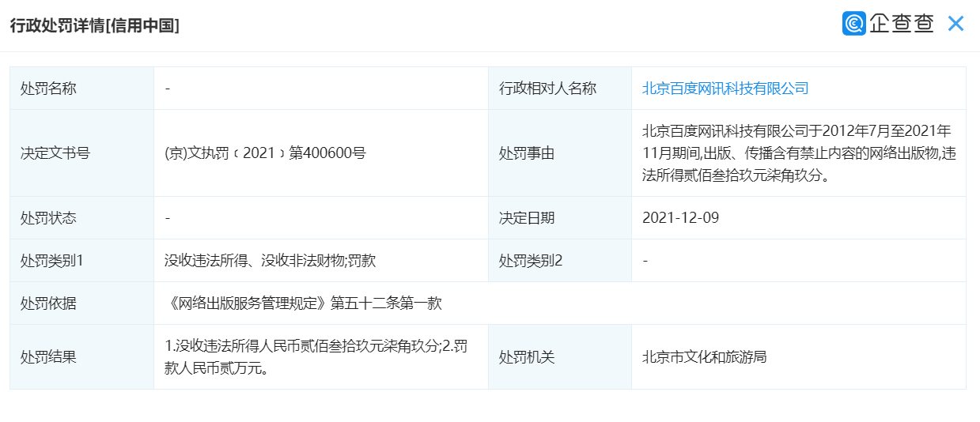This screenshot has height=422, width=980.
Task: Click the 处罚事由 label cell
Action: tap(560, 153)
